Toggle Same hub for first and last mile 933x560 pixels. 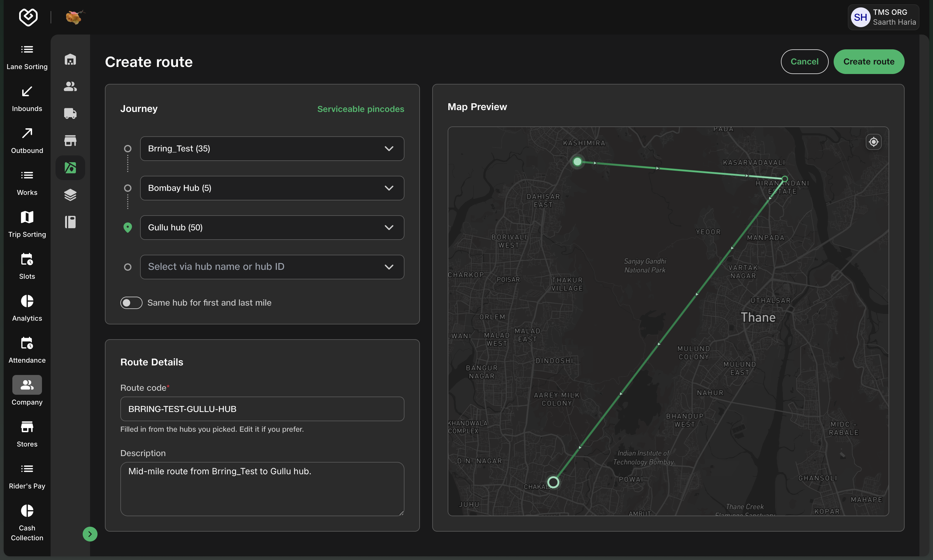131,303
